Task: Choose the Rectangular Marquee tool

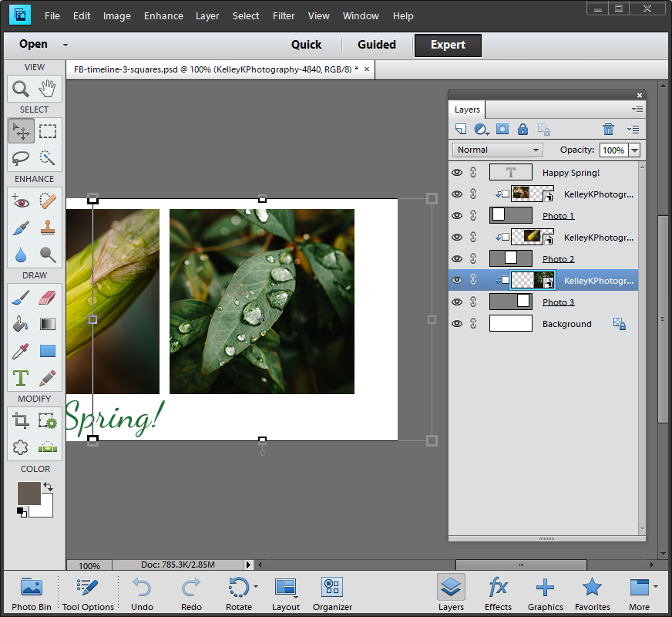Action: click(48, 130)
